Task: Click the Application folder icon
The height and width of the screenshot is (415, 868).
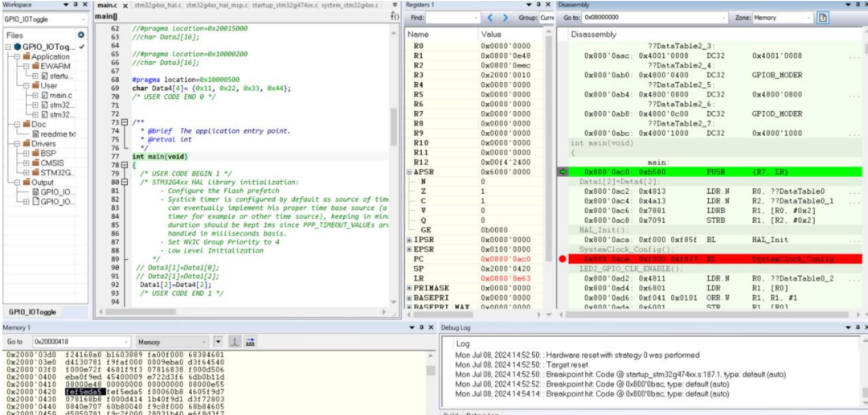Action: tap(27, 56)
